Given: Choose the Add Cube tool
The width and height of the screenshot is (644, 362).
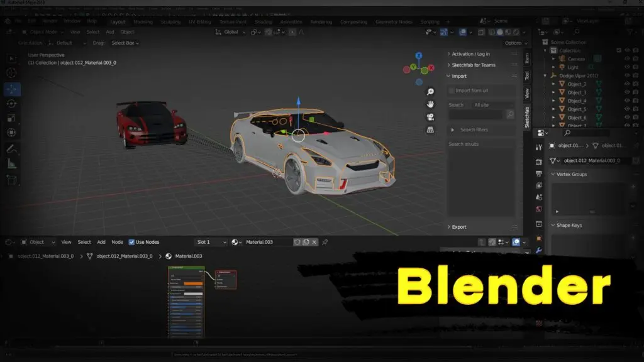Looking at the screenshot, I should click(11, 180).
